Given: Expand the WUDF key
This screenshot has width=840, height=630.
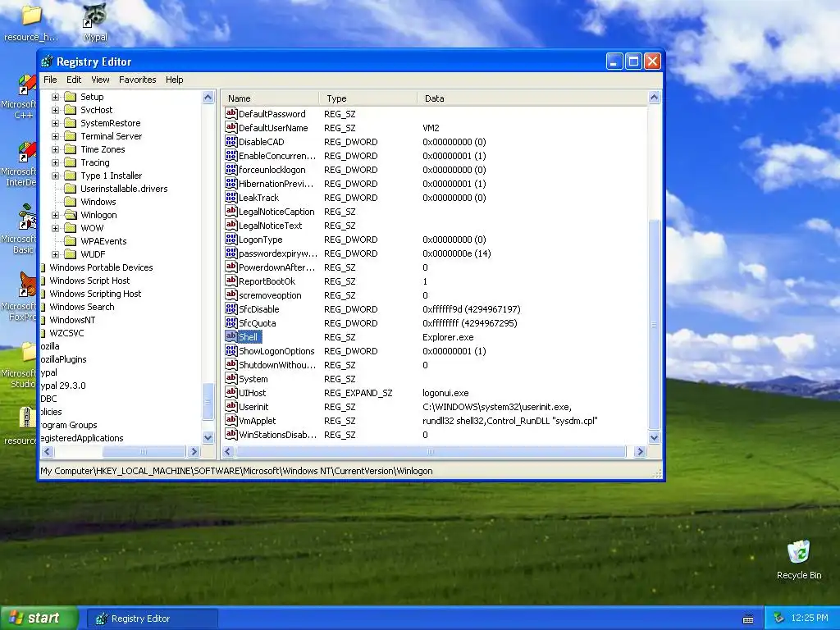Looking at the screenshot, I should 55,254.
